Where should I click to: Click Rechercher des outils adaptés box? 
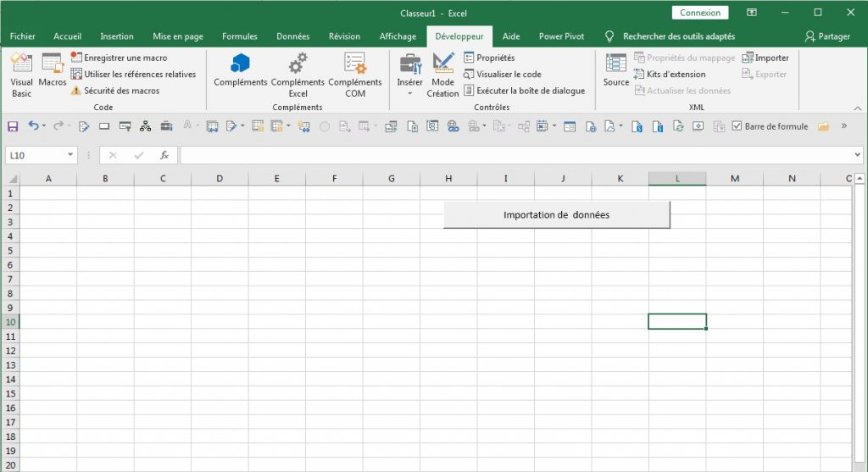[679, 36]
